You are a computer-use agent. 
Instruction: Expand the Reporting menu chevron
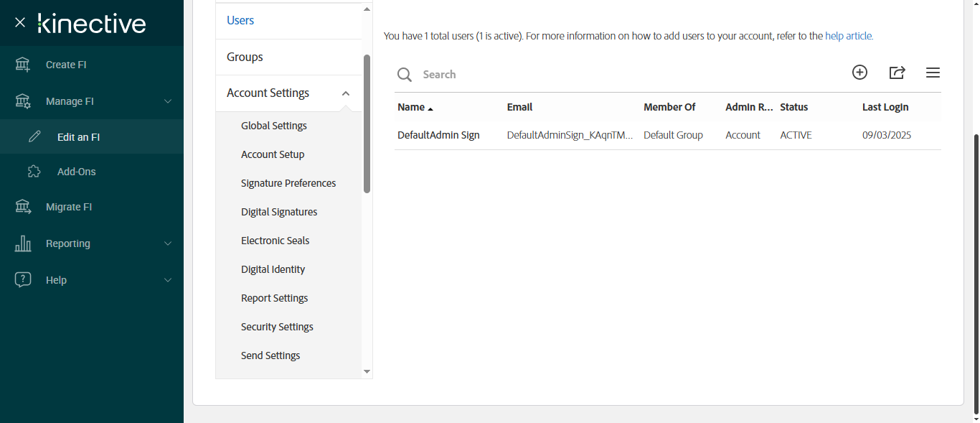click(x=168, y=243)
